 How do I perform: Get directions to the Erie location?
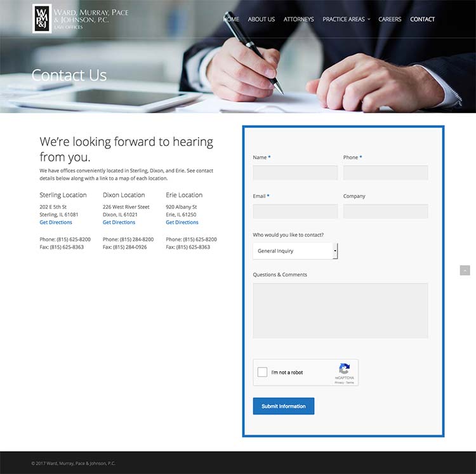coord(182,223)
